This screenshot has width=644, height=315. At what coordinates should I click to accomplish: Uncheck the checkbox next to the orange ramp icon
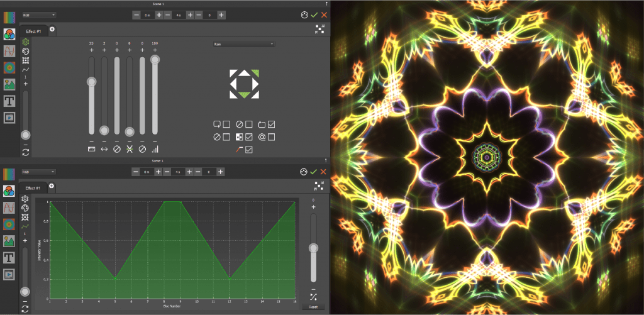pyautogui.click(x=248, y=150)
